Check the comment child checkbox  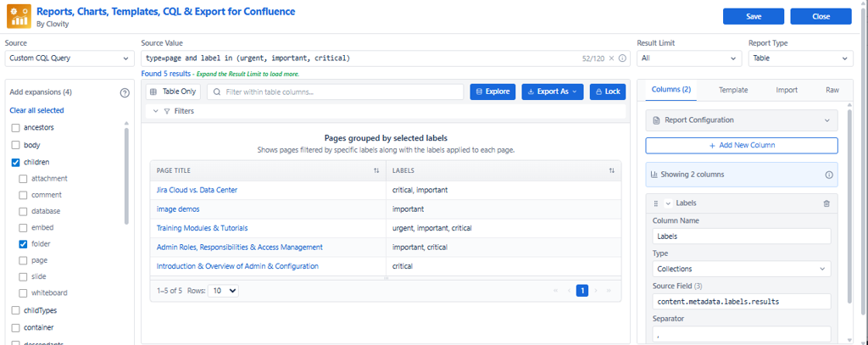[23, 195]
